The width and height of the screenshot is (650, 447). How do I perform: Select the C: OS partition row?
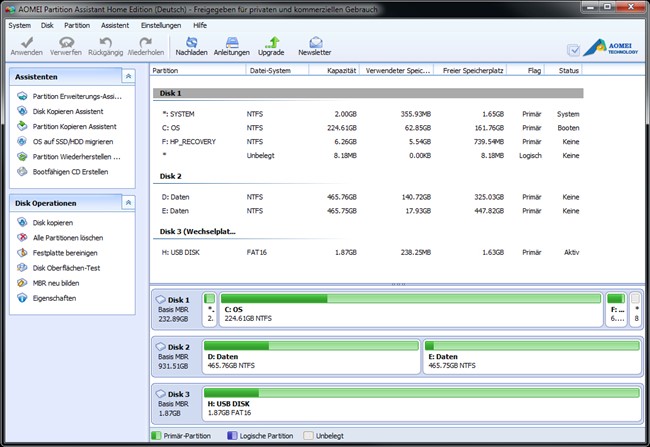click(368, 128)
